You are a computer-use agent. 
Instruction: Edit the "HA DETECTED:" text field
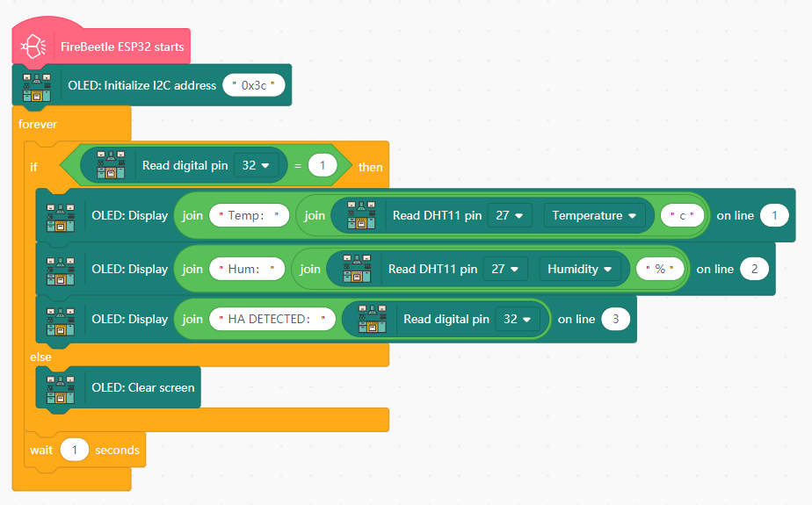[x=272, y=319]
